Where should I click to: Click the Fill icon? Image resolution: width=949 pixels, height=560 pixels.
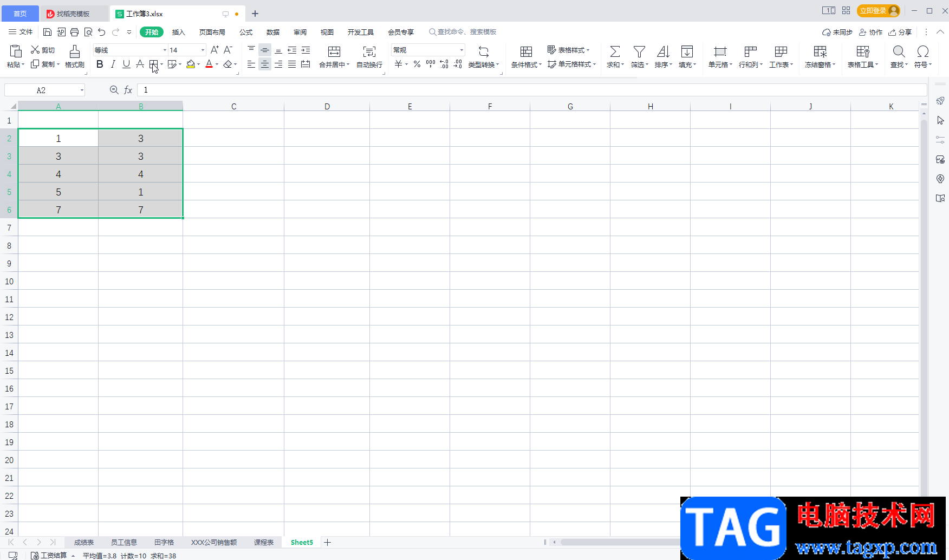pos(687,51)
